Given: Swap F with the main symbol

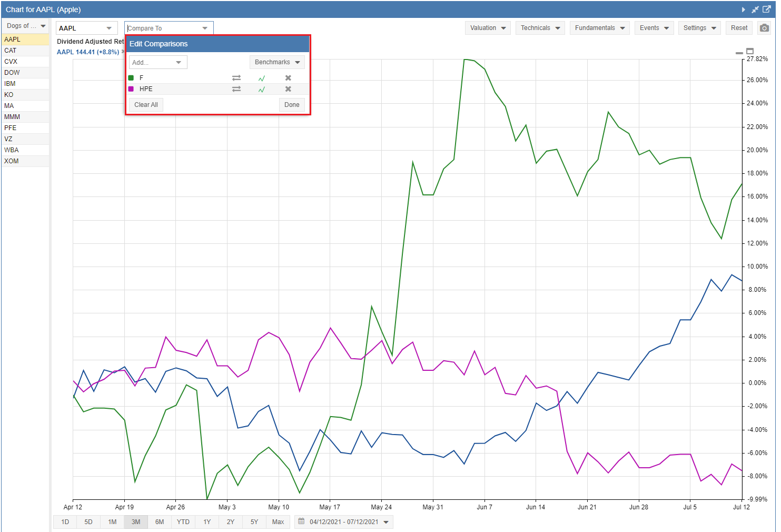Looking at the screenshot, I should [x=236, y=78].
